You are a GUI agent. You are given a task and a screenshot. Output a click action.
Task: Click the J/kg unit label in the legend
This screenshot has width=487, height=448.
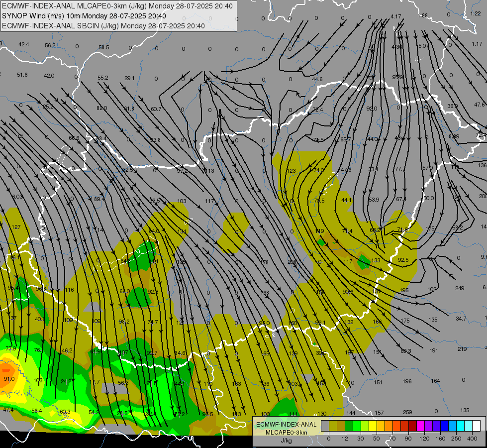pyautogui.click(x=287, y=441)
